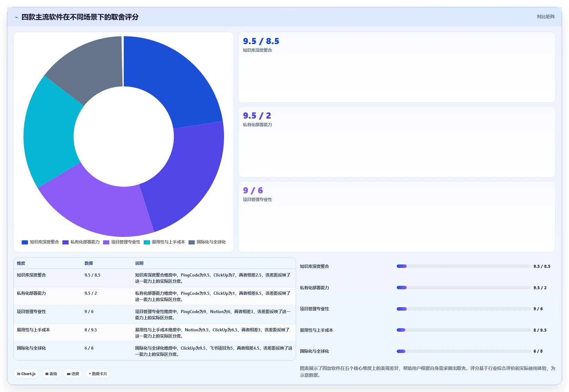569x392 pixels.
Task: Click the title 四款主流软件在不同场景下的取舍评分
Action: 80,17
